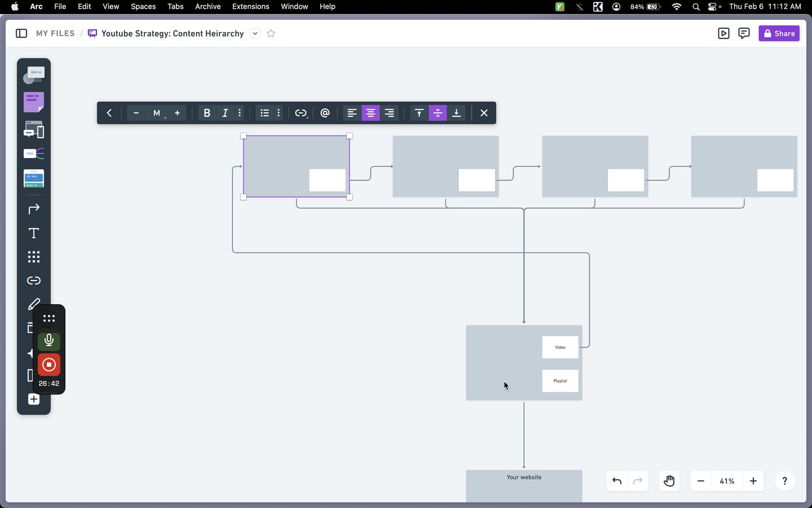Toggle italic formatting

225,113
